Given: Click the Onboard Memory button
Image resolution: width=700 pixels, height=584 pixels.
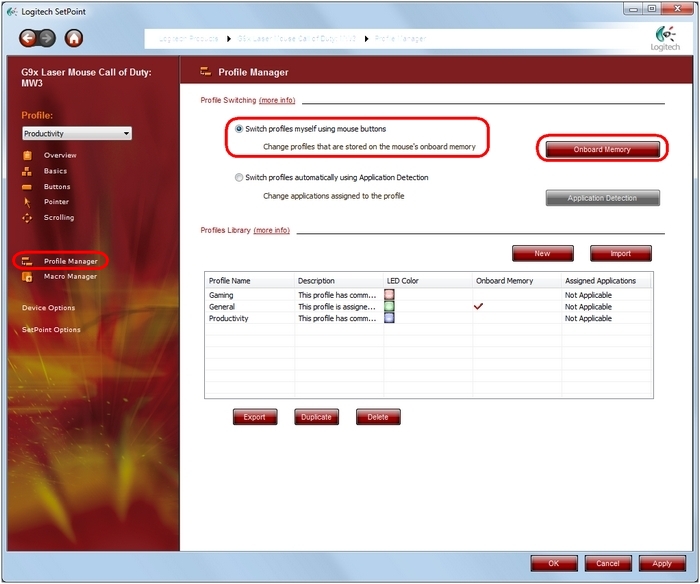Looking at the screenshot, I should pyautogui.click(x=602, y=150).
